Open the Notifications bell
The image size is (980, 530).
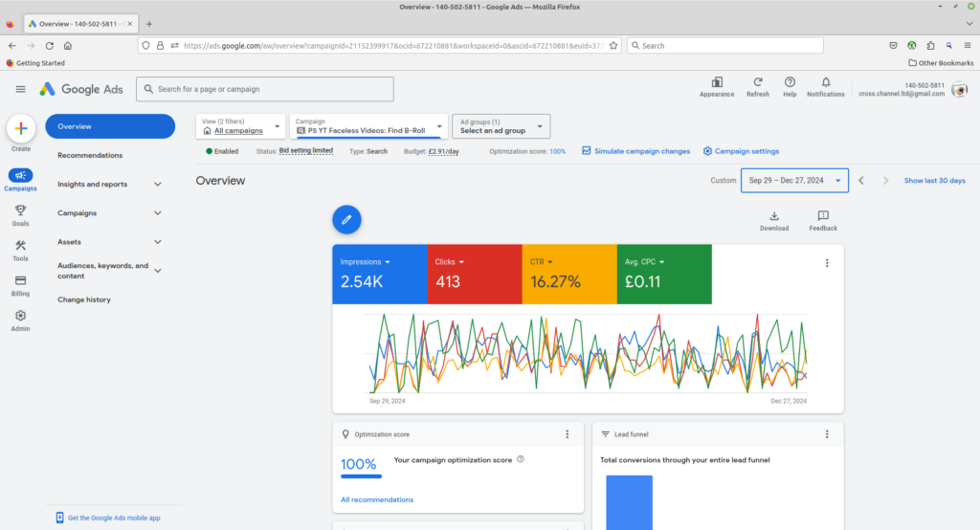click(825, 83)
